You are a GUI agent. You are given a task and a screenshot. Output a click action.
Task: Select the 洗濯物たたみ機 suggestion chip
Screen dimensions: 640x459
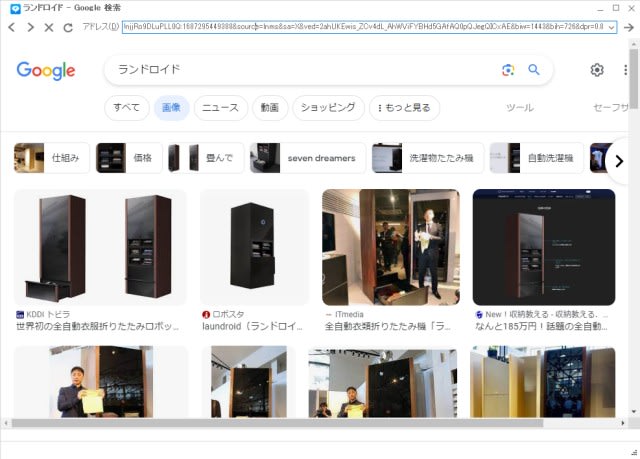(428, 158)
